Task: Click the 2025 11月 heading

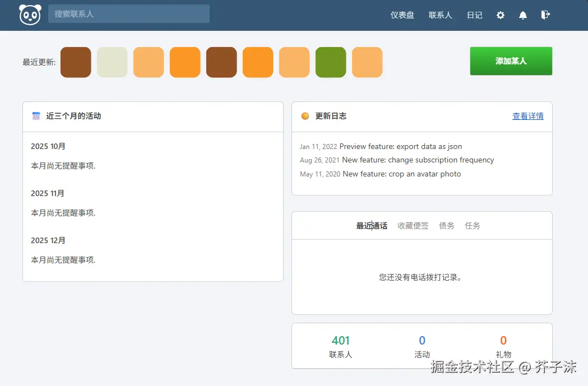Action: pyautogui.click(x=47, y=193)
